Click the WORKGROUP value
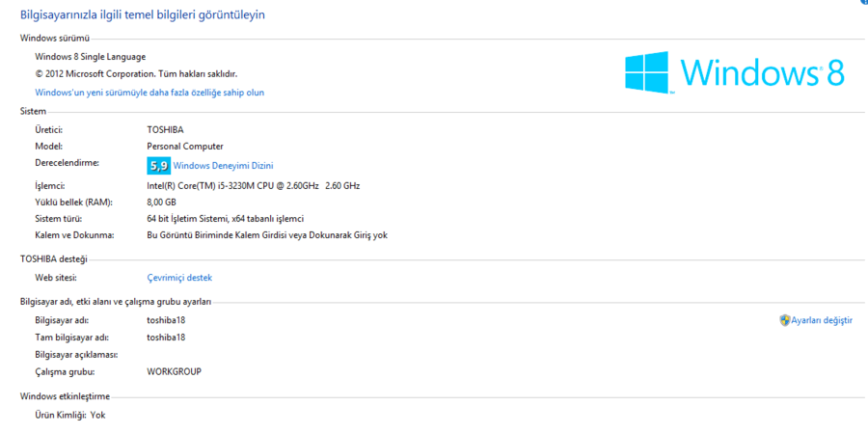The width and height of the screenshot is (868, 433). point(174,371)
